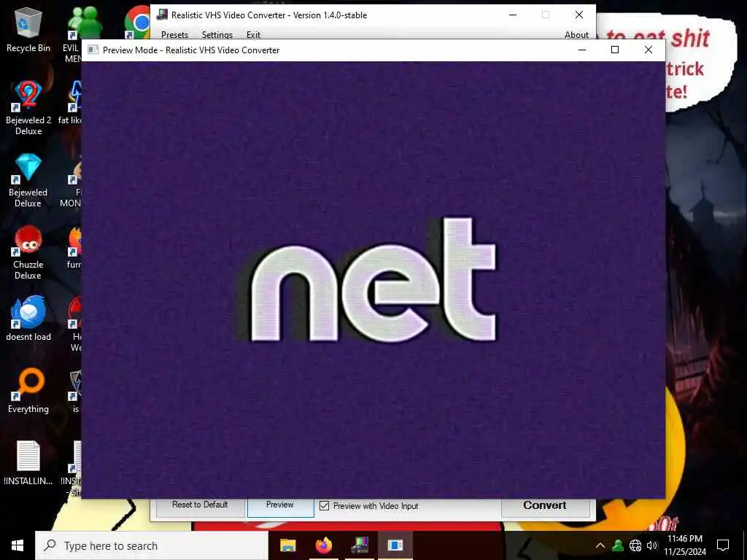Click the Preview Mode title bar icon
Image resolution: width=747 pixels, height=560 pixels.
pos(93,50)
